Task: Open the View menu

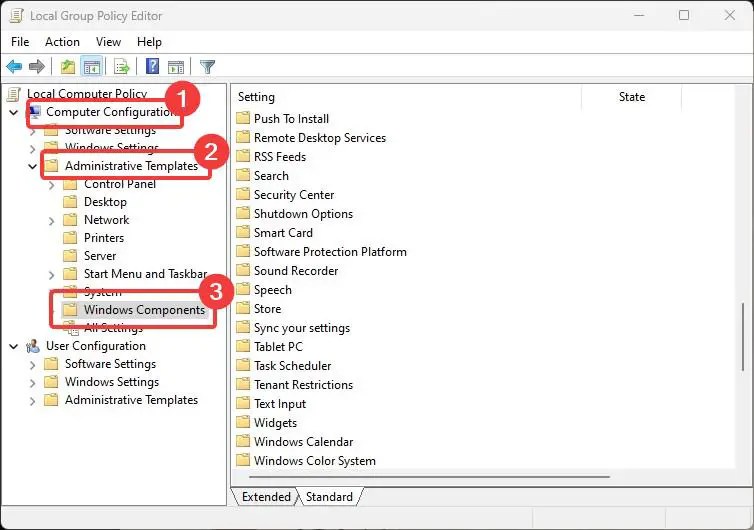Action: [x=108, y=42]
